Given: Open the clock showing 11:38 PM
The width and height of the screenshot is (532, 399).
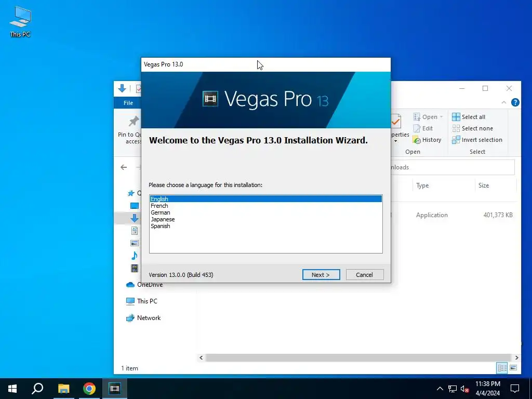Looking at the screenshot, I should pyautogui.click(x=487, y=389).
